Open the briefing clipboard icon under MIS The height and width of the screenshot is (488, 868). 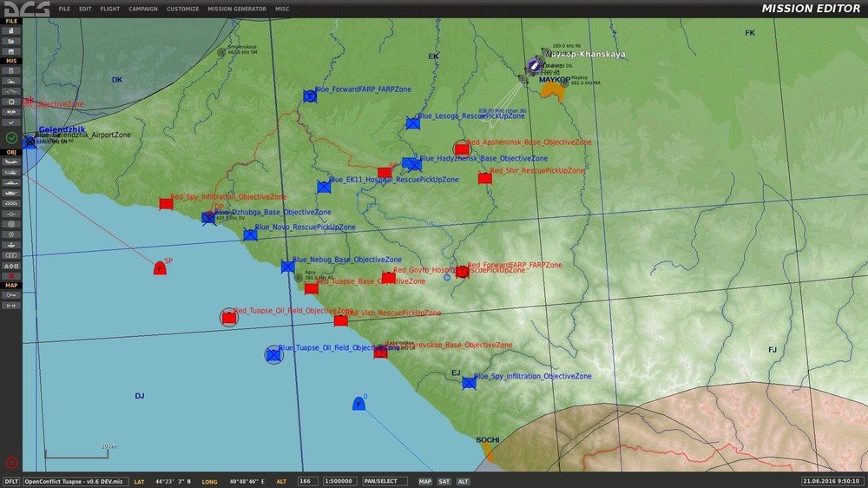click(x=11, y=71)
